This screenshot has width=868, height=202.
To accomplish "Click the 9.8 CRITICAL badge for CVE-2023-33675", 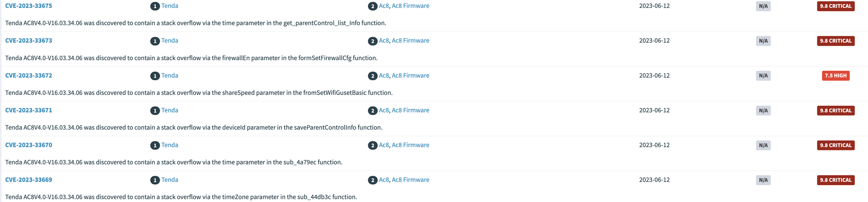I will 835,6.
